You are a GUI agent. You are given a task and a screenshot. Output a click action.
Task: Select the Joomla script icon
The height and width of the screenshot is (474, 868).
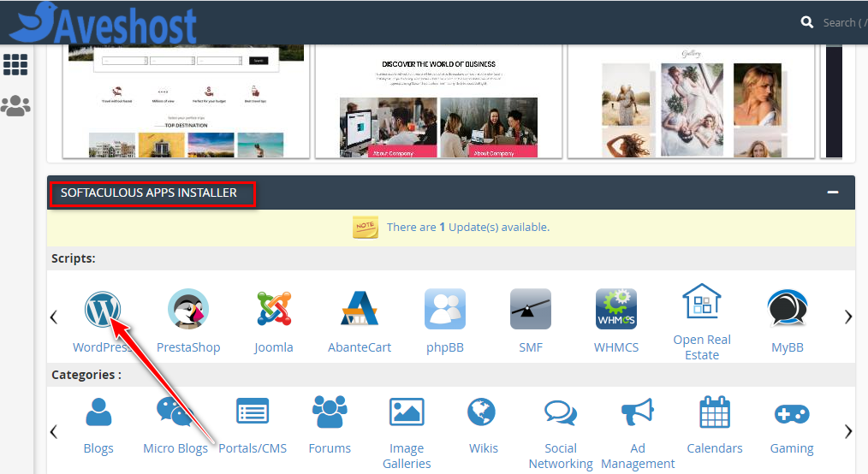click(x=274, y=309)
